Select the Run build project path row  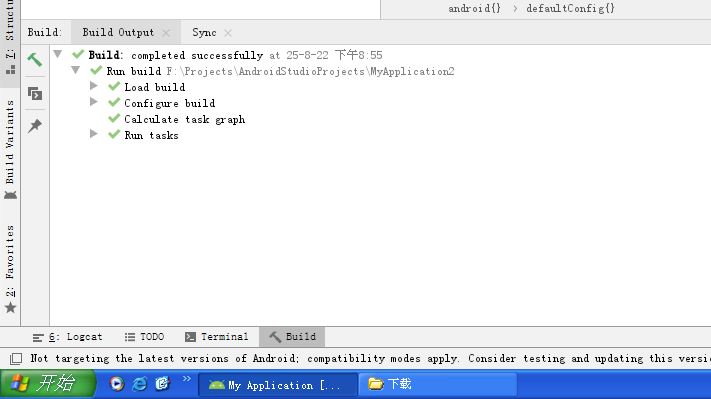280,71
